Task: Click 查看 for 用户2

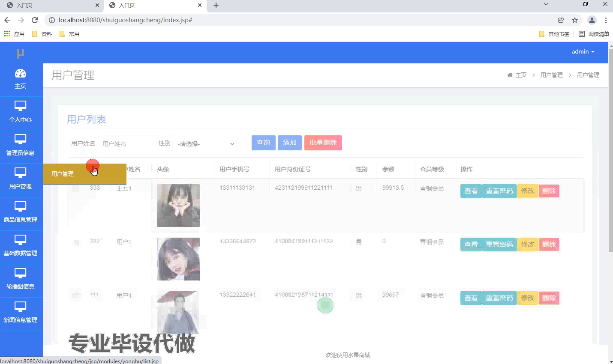Action: click(471, 245)
